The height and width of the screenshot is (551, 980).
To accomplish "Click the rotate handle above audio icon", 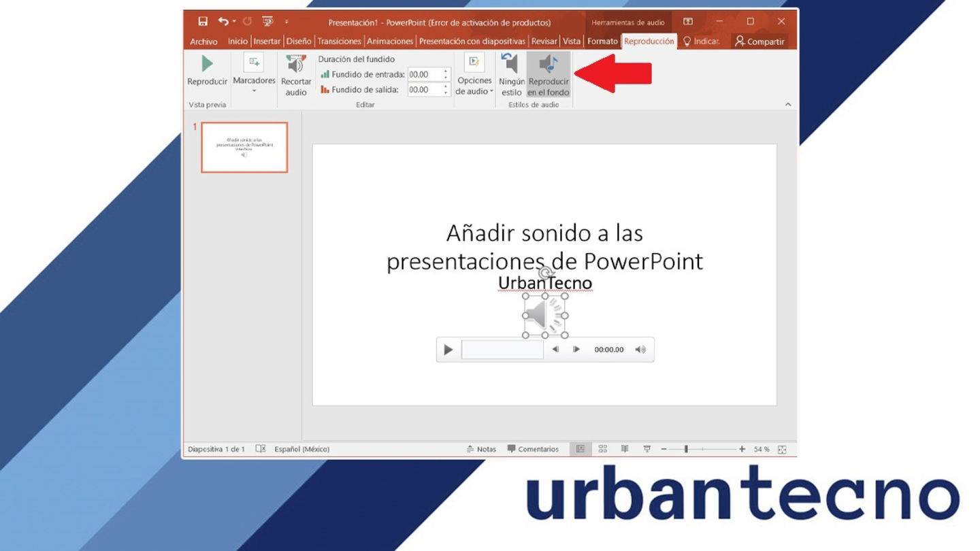I will click(x=544, y=273).
